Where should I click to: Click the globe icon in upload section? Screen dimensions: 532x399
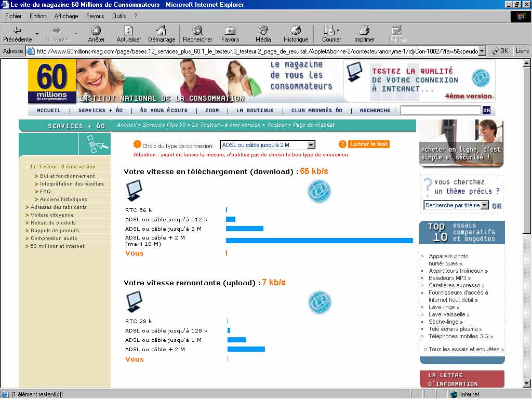319,302
